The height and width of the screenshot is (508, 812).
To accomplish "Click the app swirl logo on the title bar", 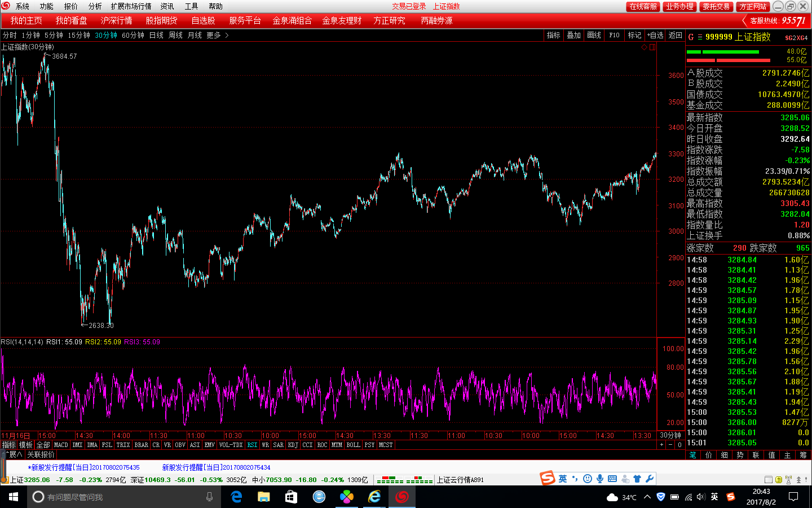I will tap(6, 6).
